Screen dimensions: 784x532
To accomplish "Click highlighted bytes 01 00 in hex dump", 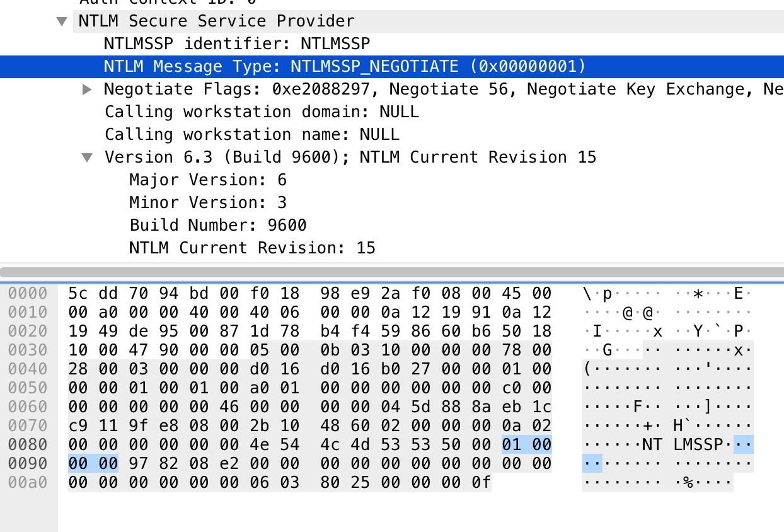I will (526, 445).
